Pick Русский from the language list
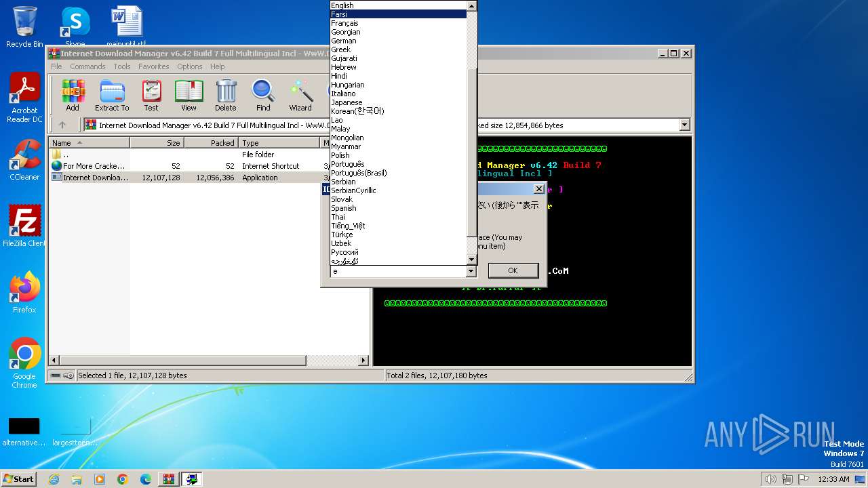The height and width of the screenshot is (488, 868). pyautogui.click(x=398, y=252)
